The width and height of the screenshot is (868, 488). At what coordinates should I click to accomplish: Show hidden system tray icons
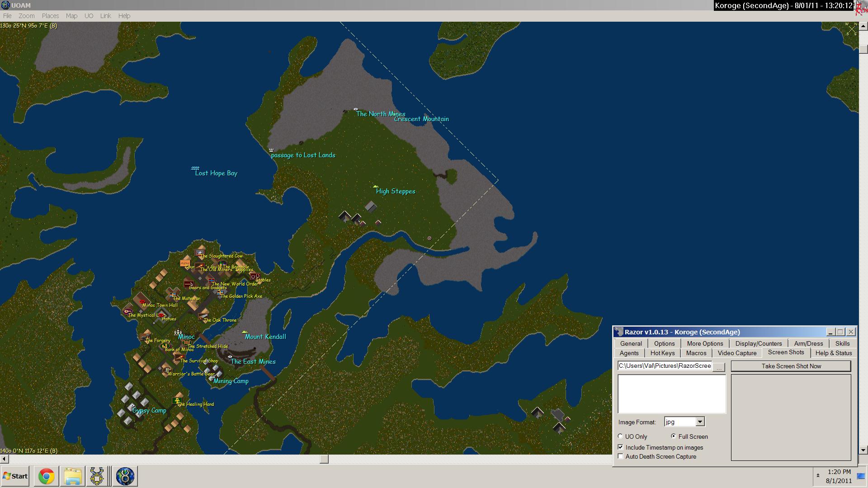pos(817,476)
